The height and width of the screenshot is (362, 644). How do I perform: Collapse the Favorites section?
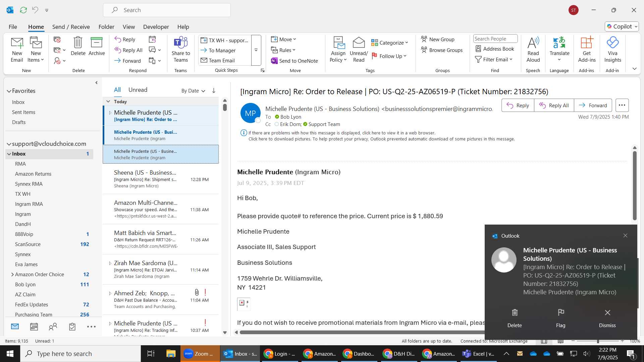9,91
